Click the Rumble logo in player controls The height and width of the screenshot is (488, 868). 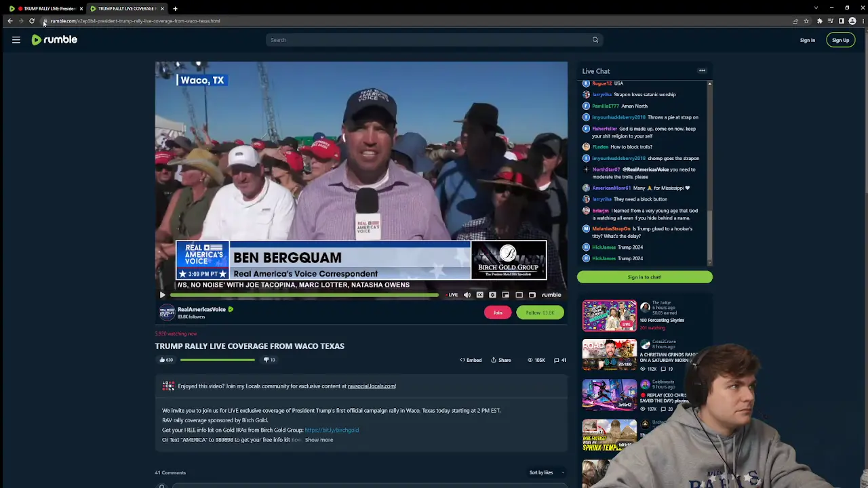551,294
